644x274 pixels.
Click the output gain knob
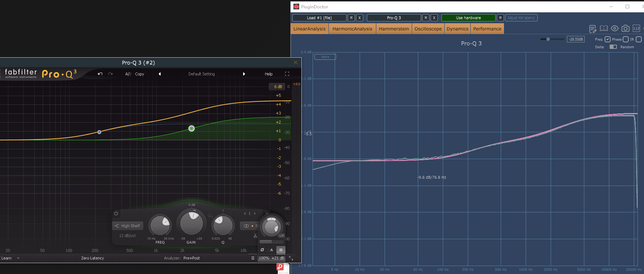coord(271,227)
